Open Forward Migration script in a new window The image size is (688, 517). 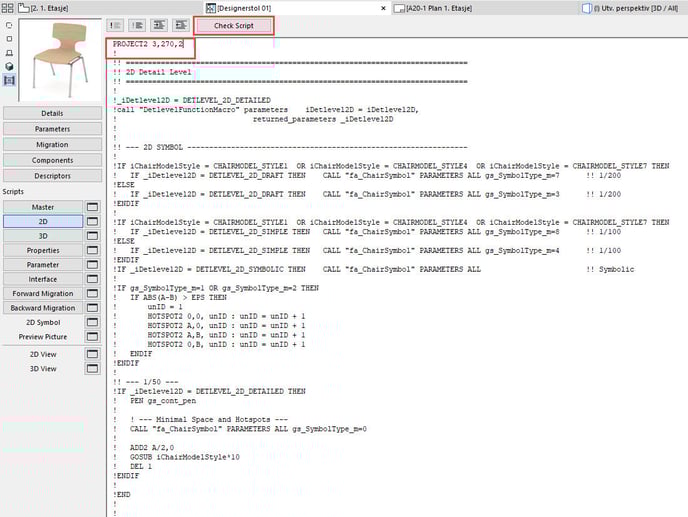click(x=92, y=294)
